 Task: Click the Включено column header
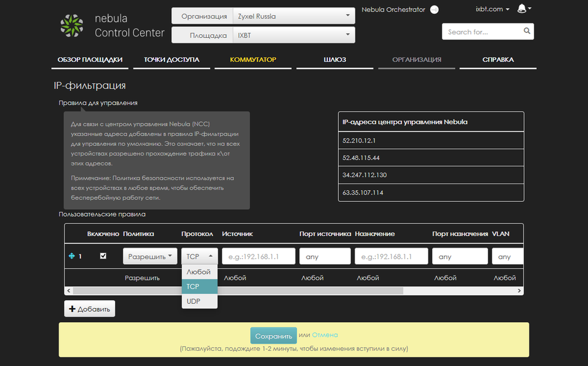103,234
